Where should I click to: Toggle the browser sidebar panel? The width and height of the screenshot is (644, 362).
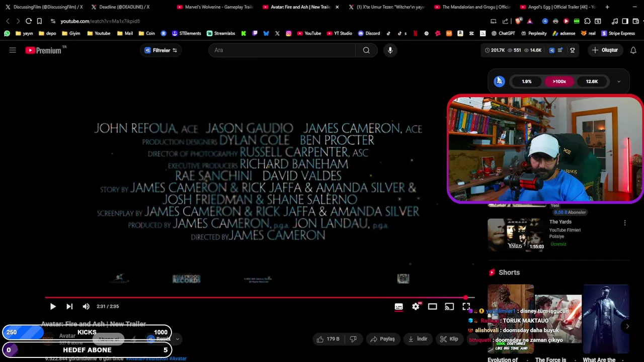(625, 21)
